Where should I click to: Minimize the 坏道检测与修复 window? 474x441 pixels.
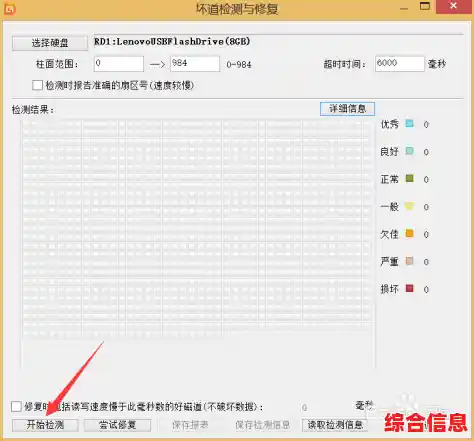click(x=404, y=7)
